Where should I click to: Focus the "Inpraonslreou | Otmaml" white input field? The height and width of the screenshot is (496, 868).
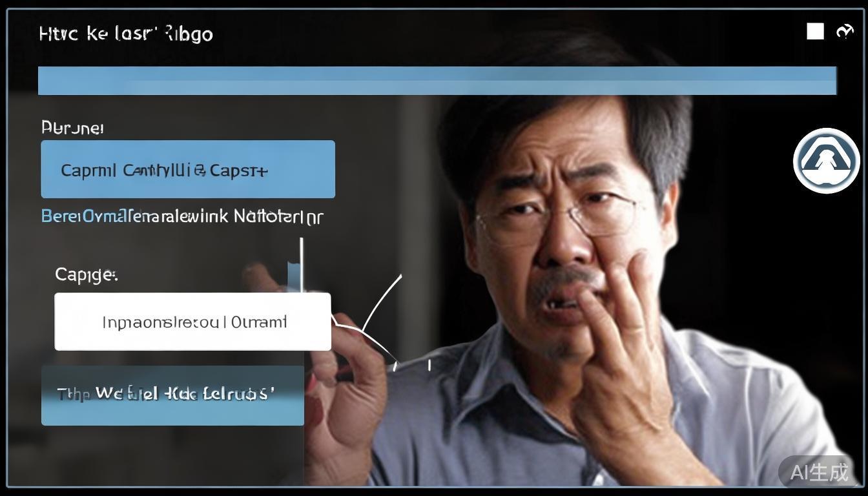192,322
